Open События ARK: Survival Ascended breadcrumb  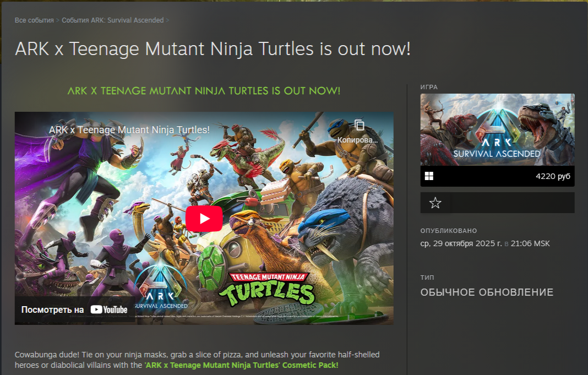point(112,20)
